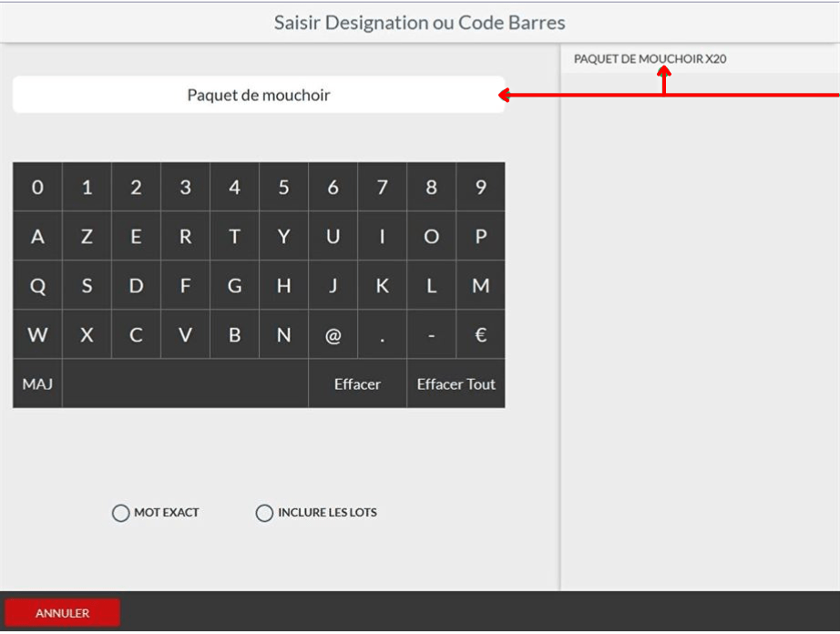Tap the Effacer Tout key
This screenshot has width=840, height=634.
tap(456, 383)
